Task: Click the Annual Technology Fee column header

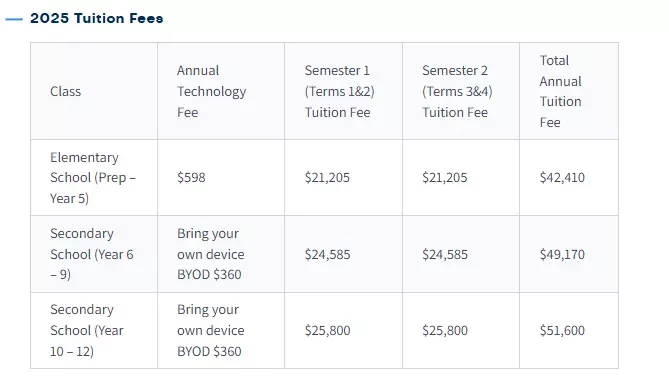Action: click(221, 91)
